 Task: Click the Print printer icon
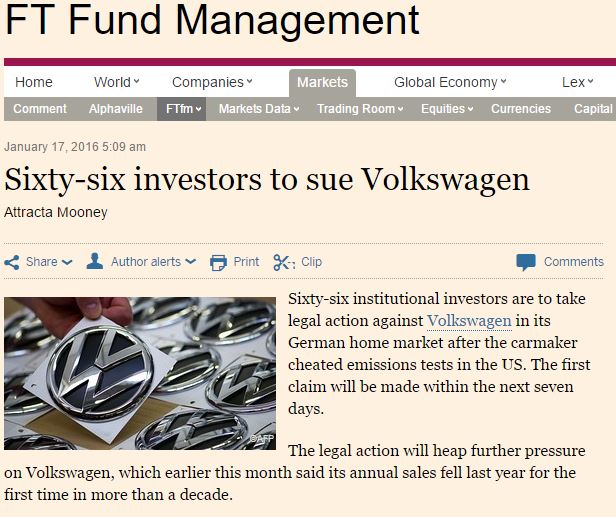[x=218, y=262]
